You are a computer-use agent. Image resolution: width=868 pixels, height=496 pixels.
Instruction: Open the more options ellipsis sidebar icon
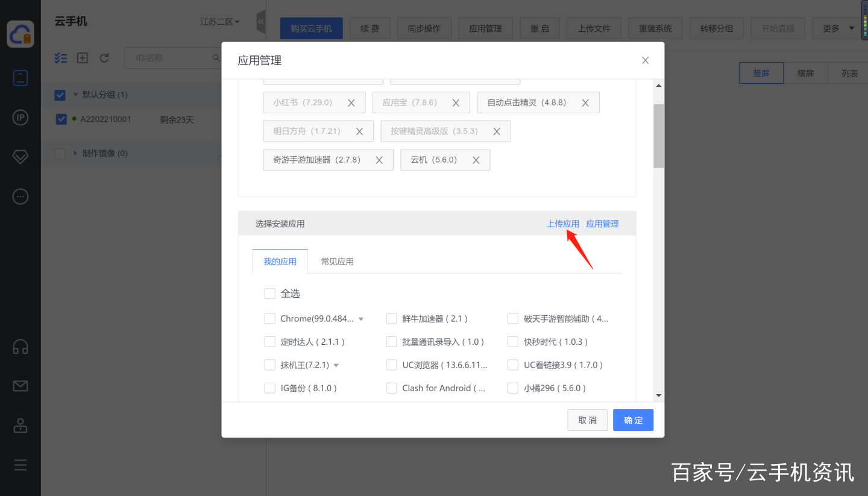20,196
